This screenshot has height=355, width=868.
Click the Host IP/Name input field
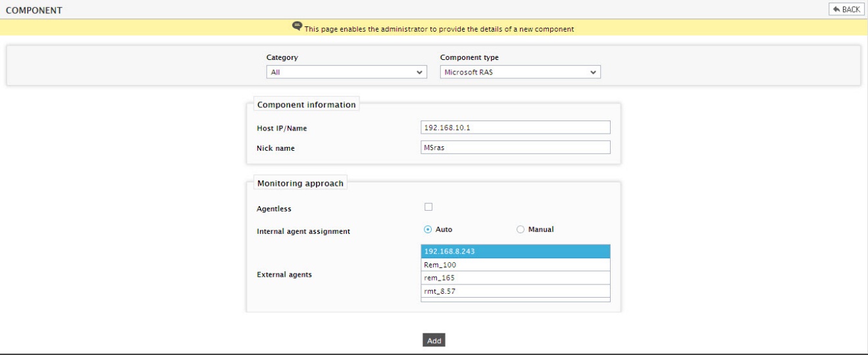pyautogui.click(x=515, y=128)
